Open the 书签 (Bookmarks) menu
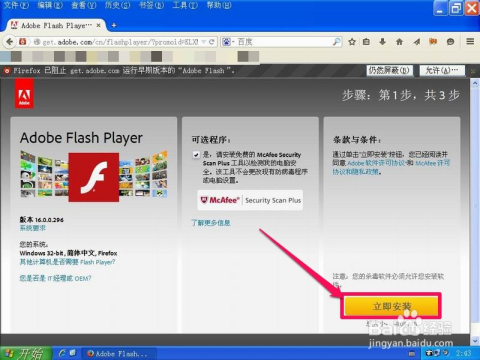Image resolution: width=480 pixels, height=360 pixels. tap(151, 5)
